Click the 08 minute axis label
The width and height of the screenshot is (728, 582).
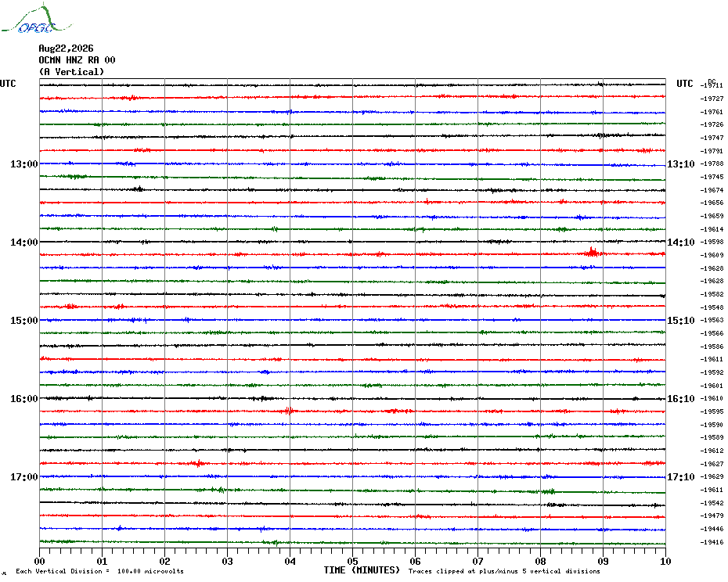pyautogui.click(x=540, y=562)
